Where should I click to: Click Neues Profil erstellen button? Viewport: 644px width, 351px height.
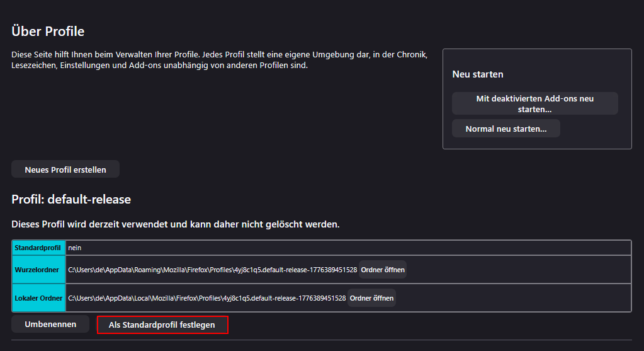65,170
